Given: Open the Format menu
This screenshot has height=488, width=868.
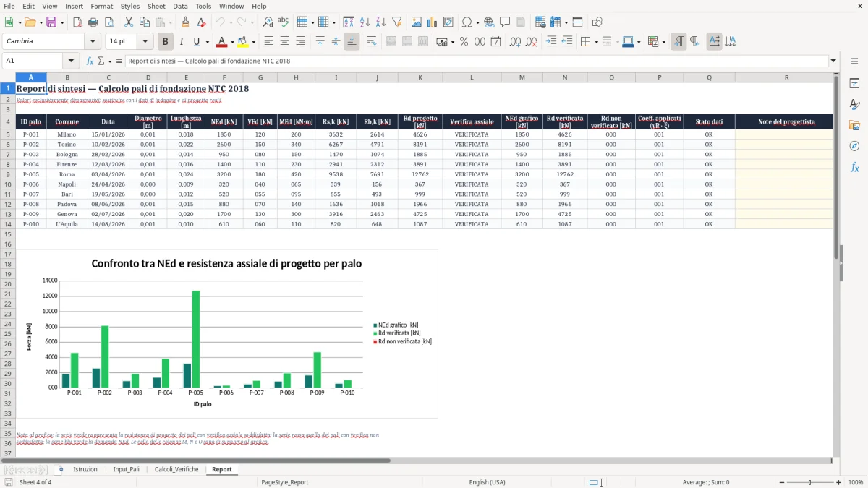Looking at the screenshot, I should click(x=101, y=6).
